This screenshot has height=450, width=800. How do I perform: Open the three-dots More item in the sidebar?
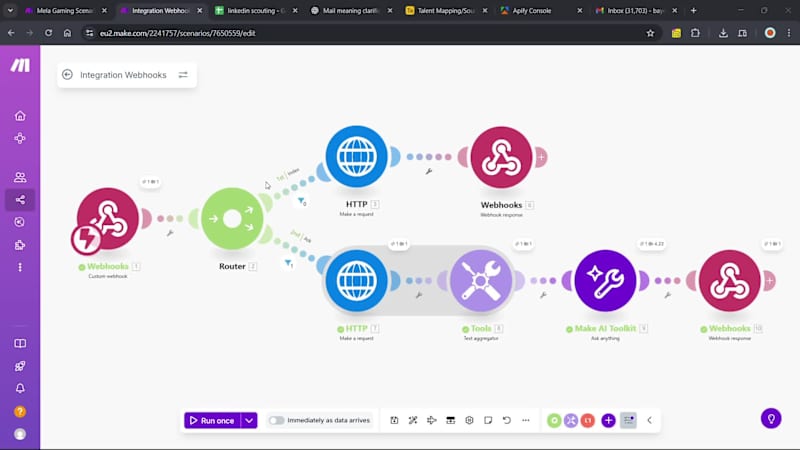[20, 267]
